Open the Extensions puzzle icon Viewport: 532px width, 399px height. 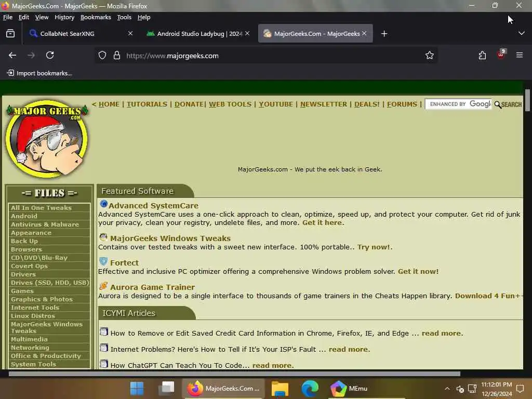[482, 55]
